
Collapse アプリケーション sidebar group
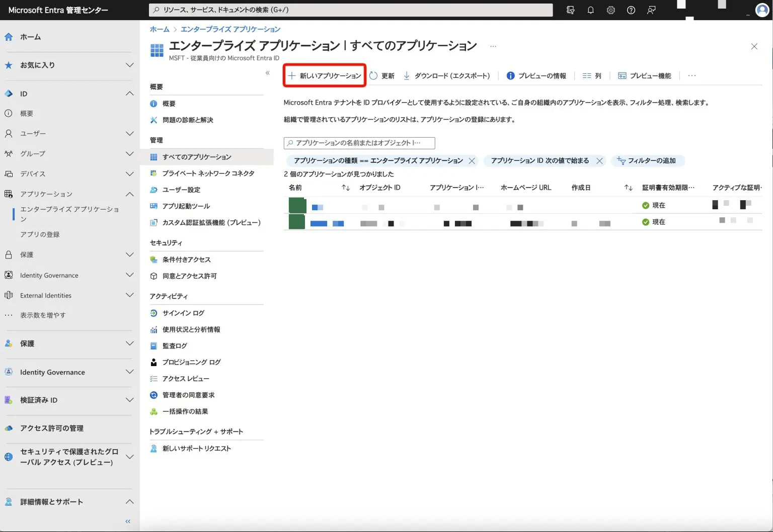tap(129, 194)
